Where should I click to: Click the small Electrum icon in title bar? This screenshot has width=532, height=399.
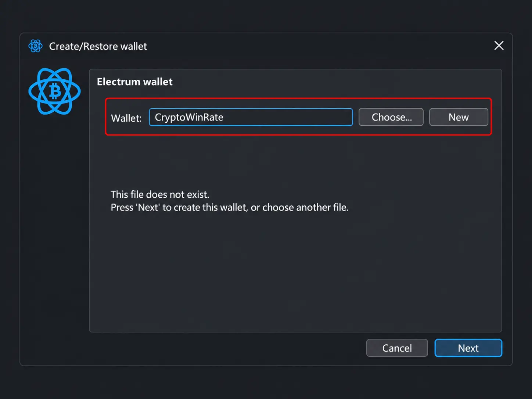35,46
